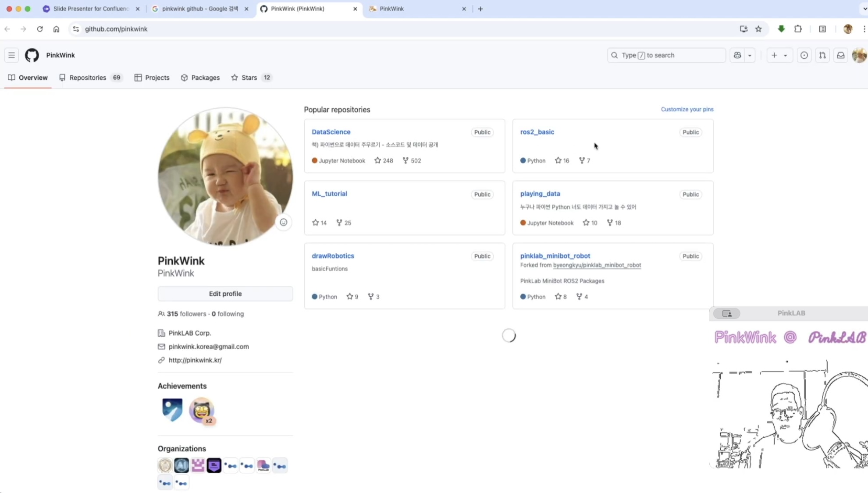The image size is (868, 493).
Task: Switch to the Stars tab
Action: (249, 78)
